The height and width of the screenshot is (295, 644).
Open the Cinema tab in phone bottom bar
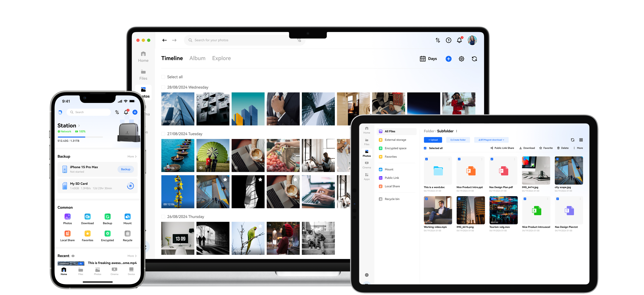114,271
